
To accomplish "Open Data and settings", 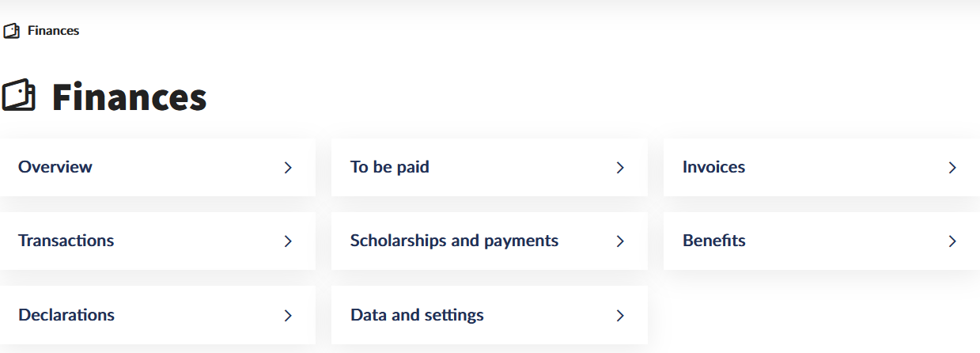I will [x=417, y=315].
